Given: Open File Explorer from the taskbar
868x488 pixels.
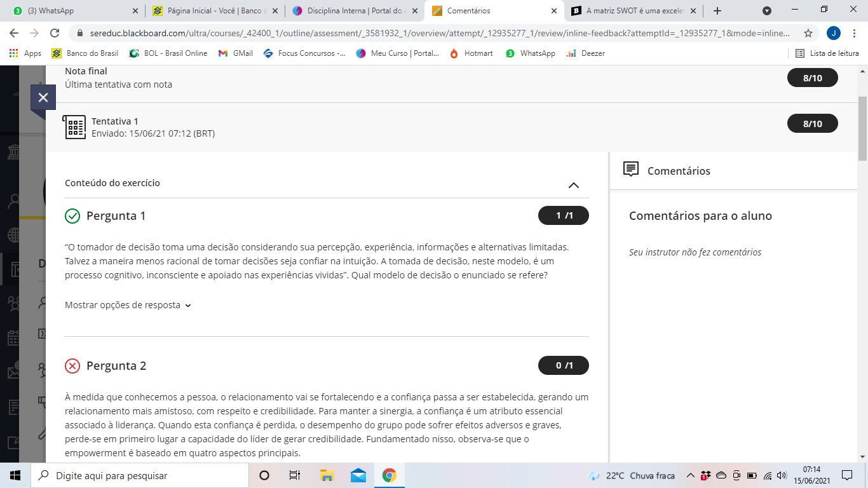Looking at the screenshot, I should click(x=327, y=475).
